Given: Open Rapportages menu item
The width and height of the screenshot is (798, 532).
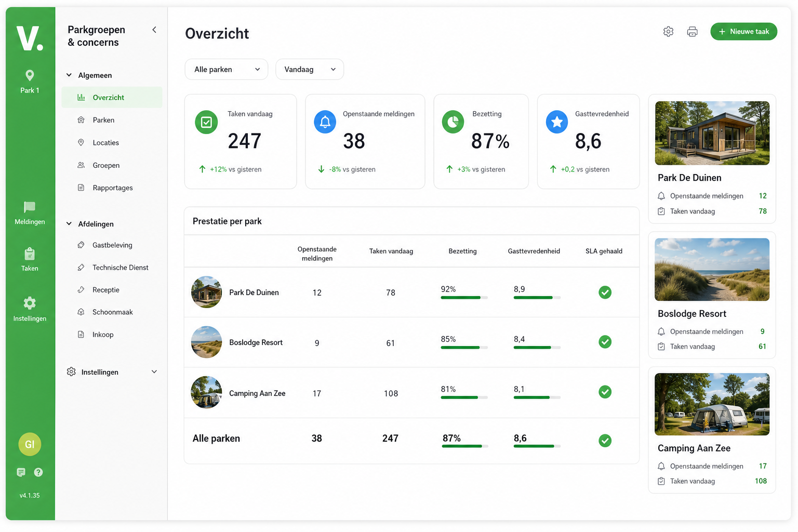Looking at the screenshot, I should [113, 188].
